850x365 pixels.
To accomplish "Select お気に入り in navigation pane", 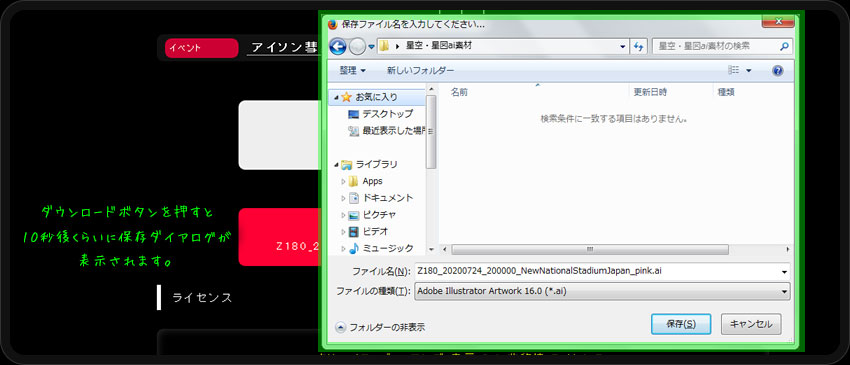I will [x=376, y=97].
